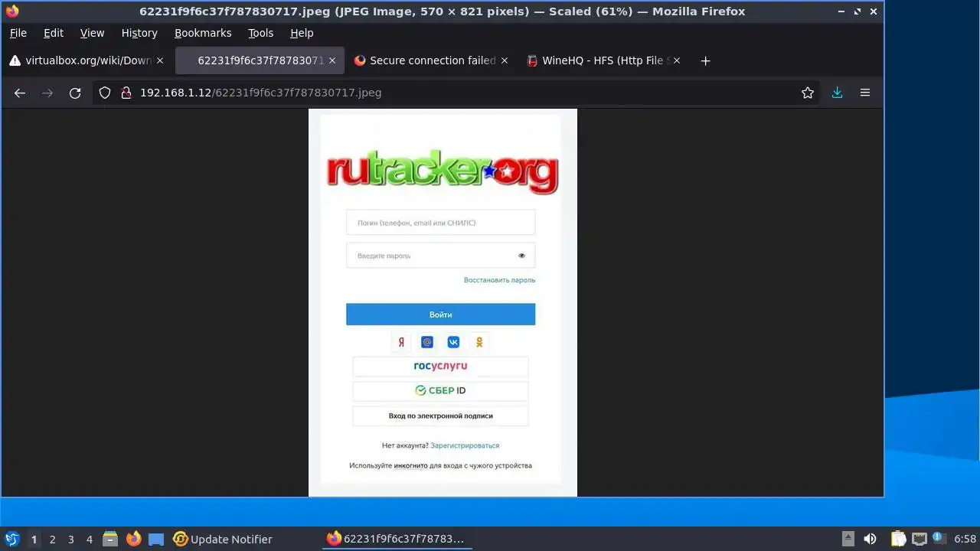
Task: Toggle password visibility eye icon
Action: point(521,256)
